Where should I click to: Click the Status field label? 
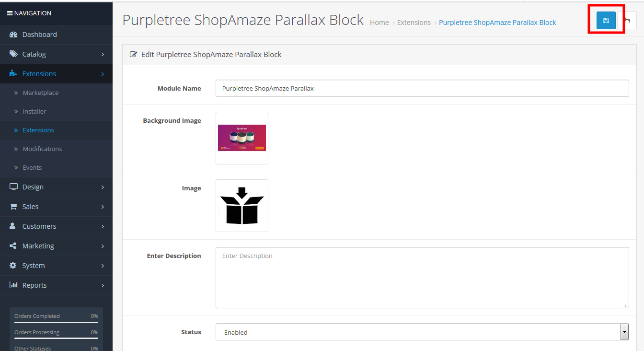[x=191, y=332]
